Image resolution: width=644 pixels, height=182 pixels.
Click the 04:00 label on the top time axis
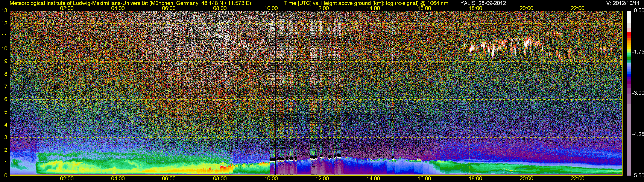pyautogui.click(x=118, y=8)
